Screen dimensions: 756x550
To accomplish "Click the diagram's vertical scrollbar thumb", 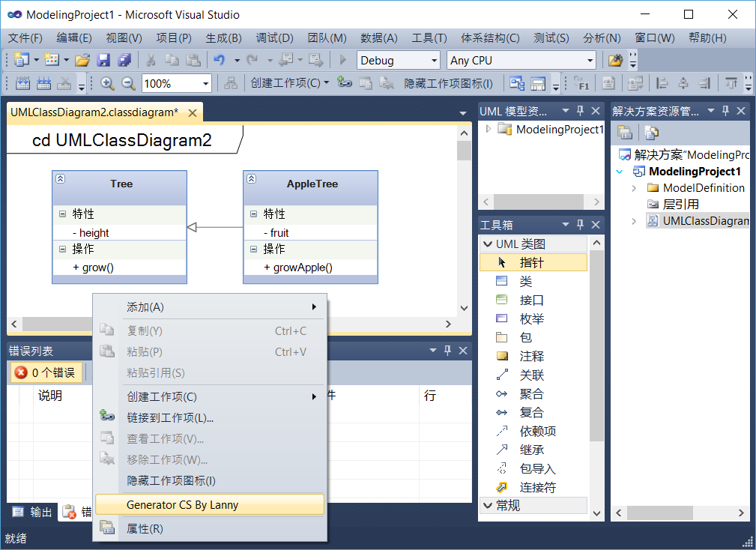I will 464,151.
